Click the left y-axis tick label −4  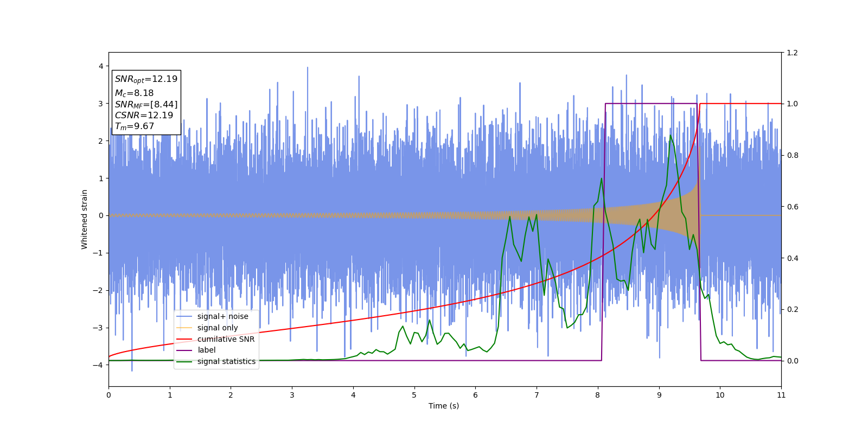point(98,365)
